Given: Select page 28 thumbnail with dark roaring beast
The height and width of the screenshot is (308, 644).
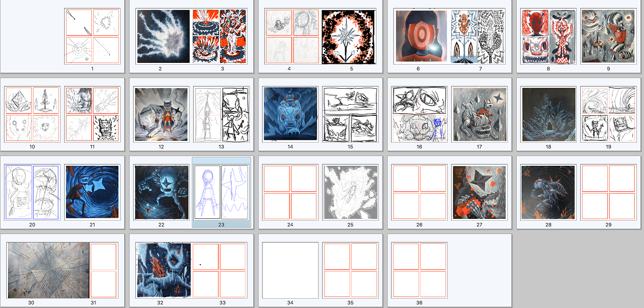Looking at the screenshot, I should [549, 193].
